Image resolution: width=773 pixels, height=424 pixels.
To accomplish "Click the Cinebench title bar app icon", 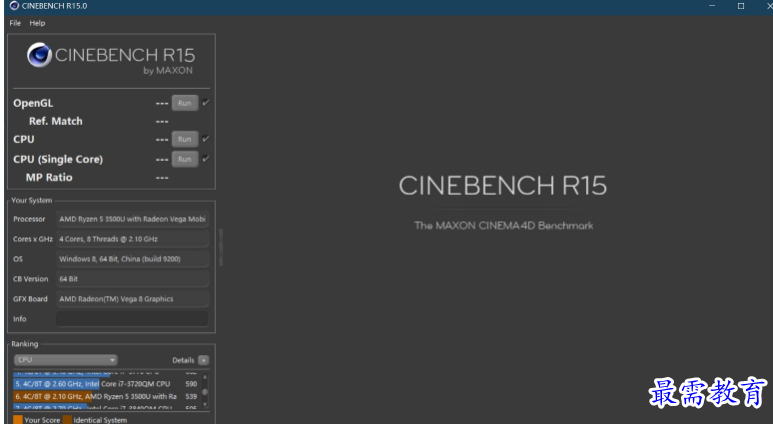I will click(x=14, y=6).
